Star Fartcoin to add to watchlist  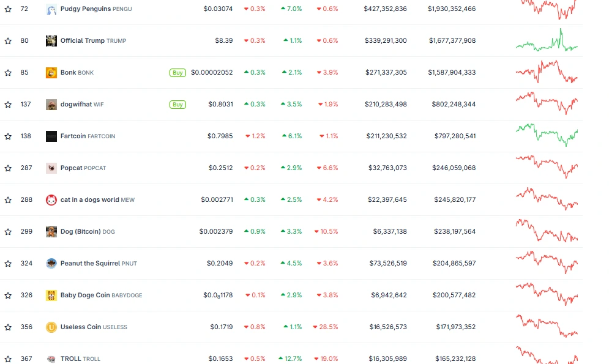coord(8,136)
